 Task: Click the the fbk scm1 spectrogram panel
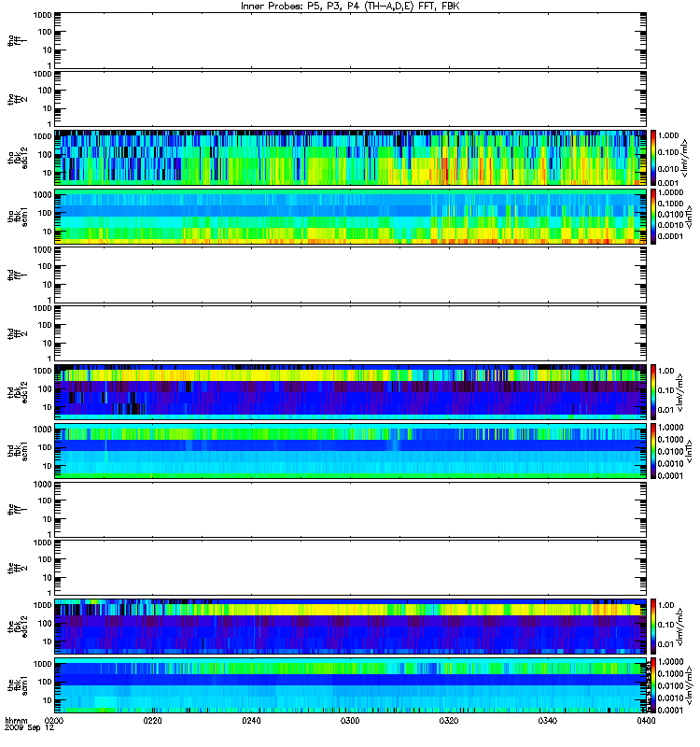coord(351,685)
